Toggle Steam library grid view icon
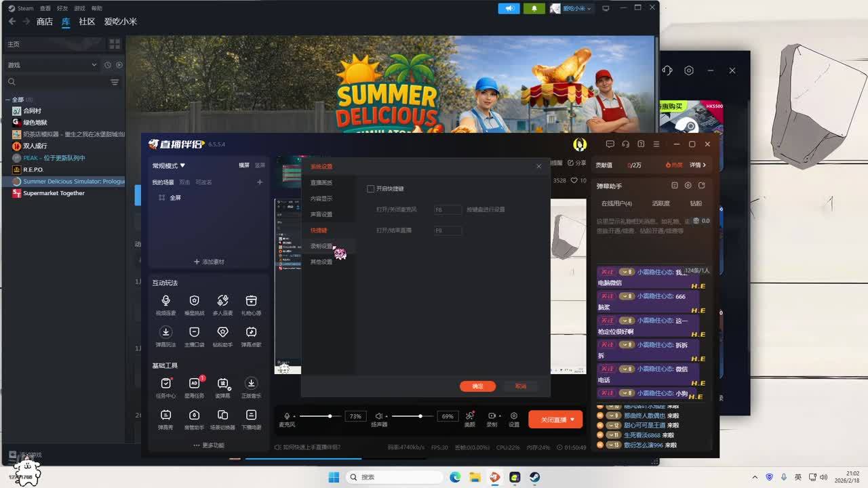Viewport: 868px width, 488px height. coord(115,44)
